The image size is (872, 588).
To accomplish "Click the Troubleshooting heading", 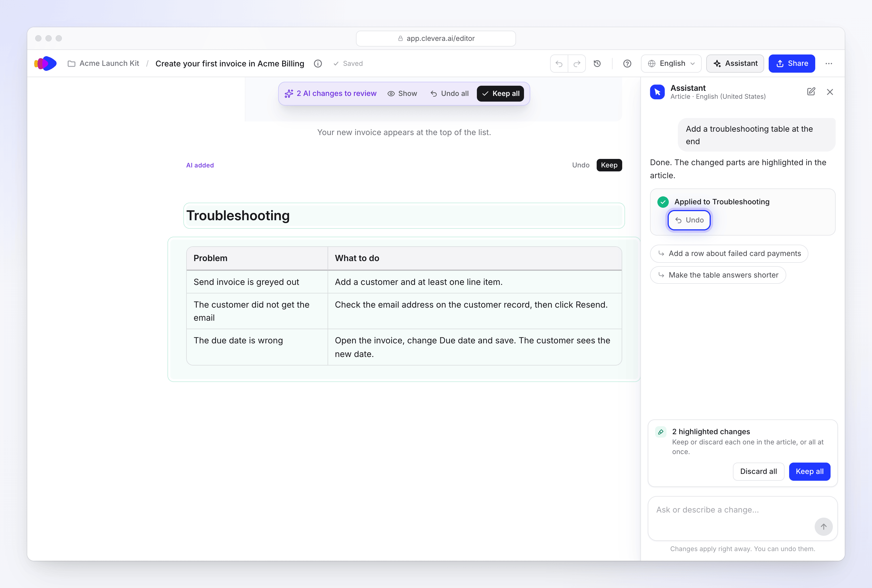I will click(x=238, y=216).
